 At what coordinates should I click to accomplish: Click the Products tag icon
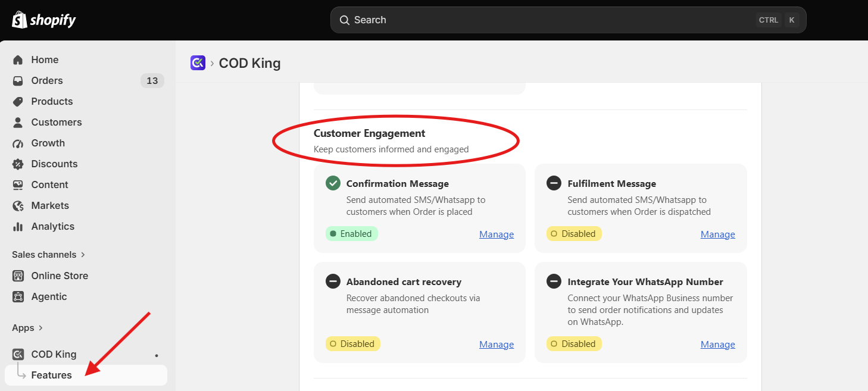pos(18,102)
